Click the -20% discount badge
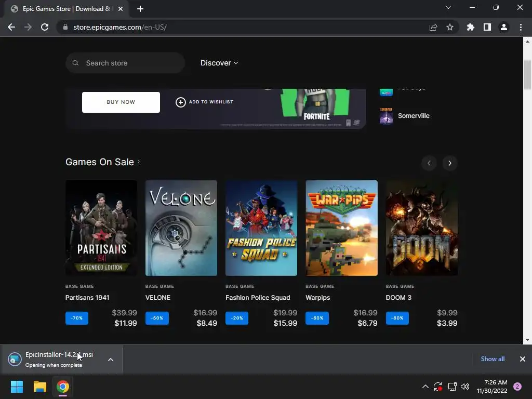This screenshot has height=399, width=532. [237, 318]
